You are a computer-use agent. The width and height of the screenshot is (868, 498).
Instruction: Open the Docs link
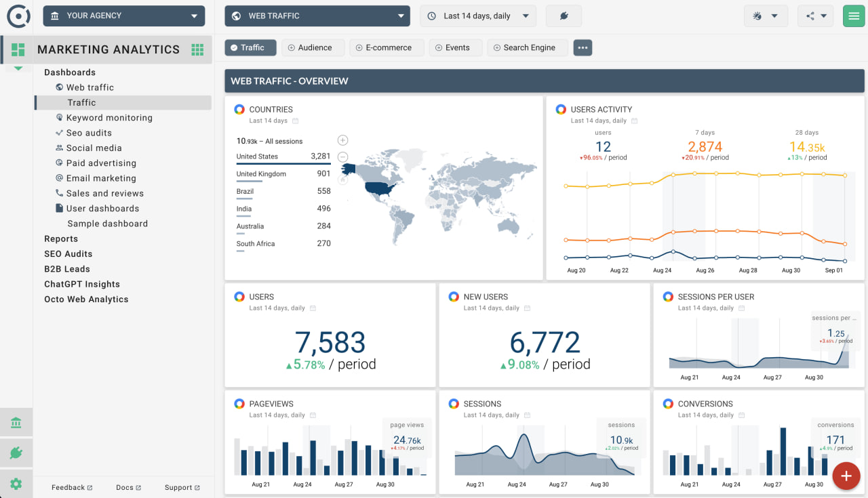(x=129, y=487)
